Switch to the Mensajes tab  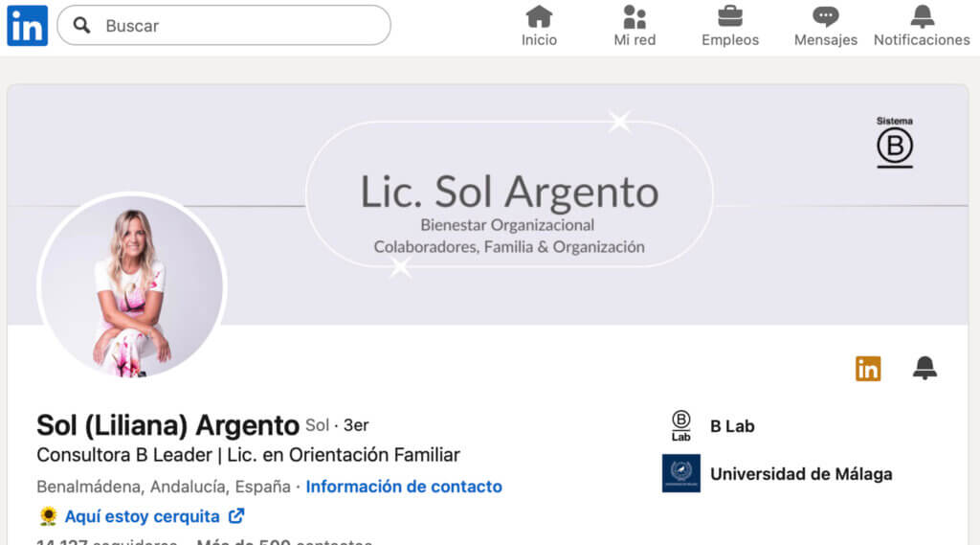(825, 17)
